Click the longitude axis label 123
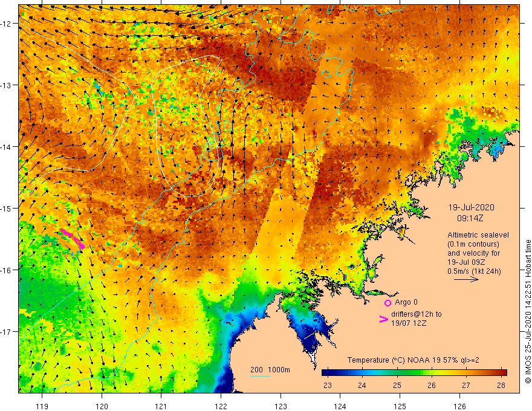Image resolution: width=532 pixels, height=411 pixels. (281, 406)
